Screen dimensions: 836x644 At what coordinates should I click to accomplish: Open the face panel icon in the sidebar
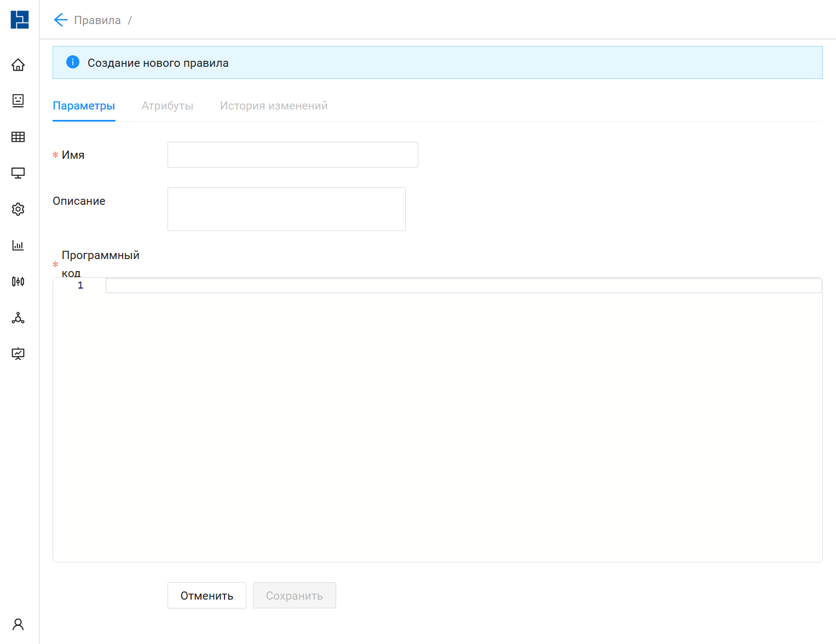tap(18, 100)
